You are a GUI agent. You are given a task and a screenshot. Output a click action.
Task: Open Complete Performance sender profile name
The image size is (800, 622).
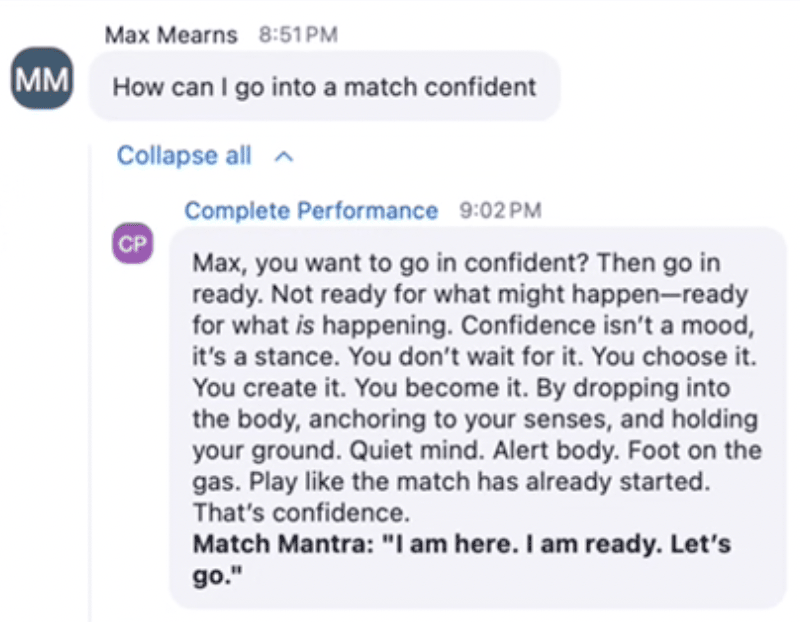[x=311, y=210]
